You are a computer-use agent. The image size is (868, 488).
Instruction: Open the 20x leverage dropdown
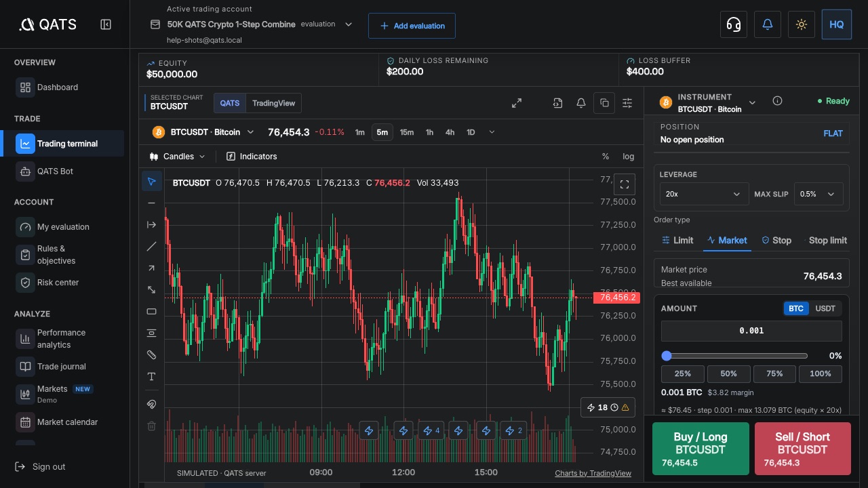(704, 194)
